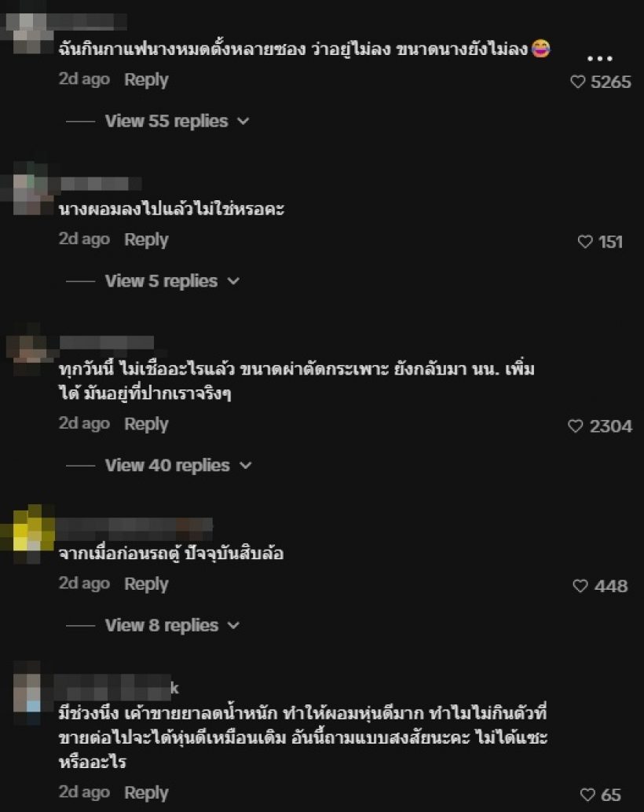644x812 pixels.
Task: Open the first commenter's profile avatar
Action: point(27,32)
